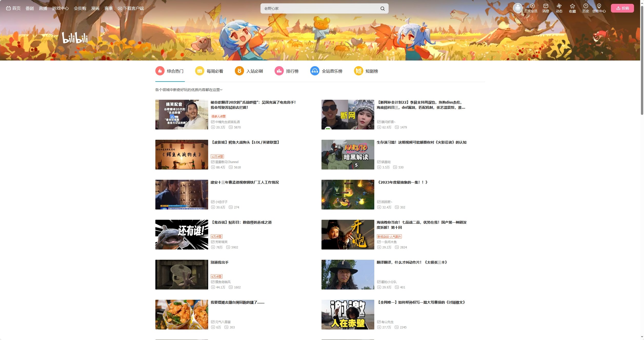Open thumbnail of 鳄鱼大战狗头 video

(182, 155)
